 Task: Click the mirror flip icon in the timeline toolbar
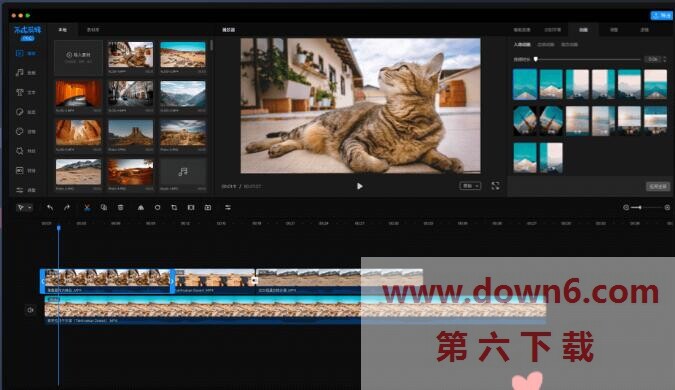click(x=140, y=207)
